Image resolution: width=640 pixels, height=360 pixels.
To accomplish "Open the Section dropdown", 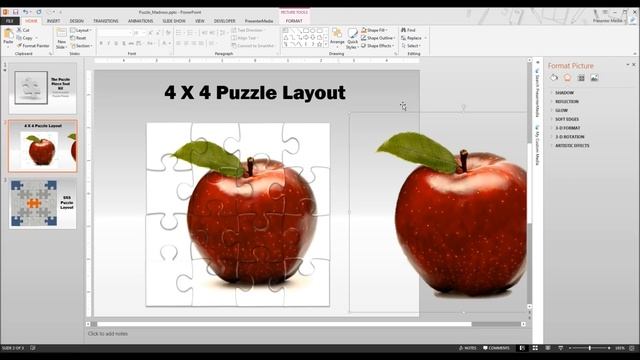I will coord(81,46).
